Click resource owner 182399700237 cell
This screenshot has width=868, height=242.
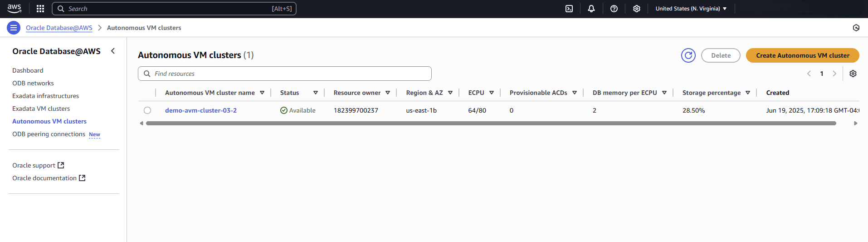click(356, 110)
